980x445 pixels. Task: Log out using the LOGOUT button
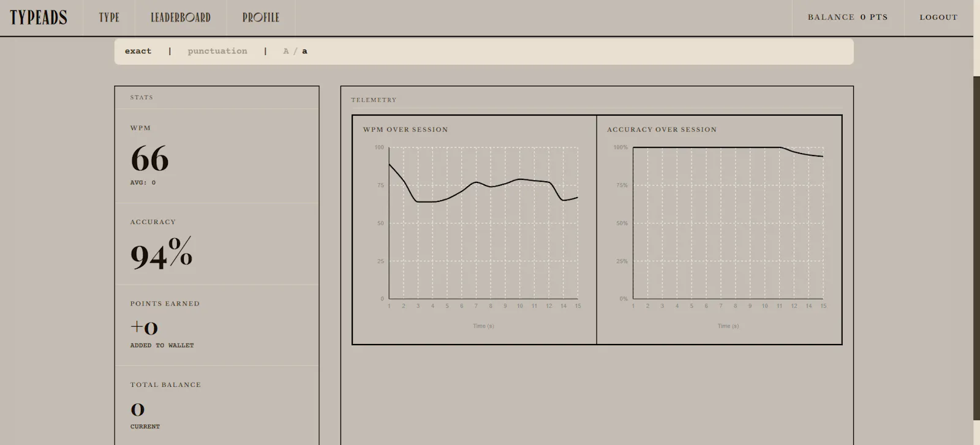pos(938,17)
